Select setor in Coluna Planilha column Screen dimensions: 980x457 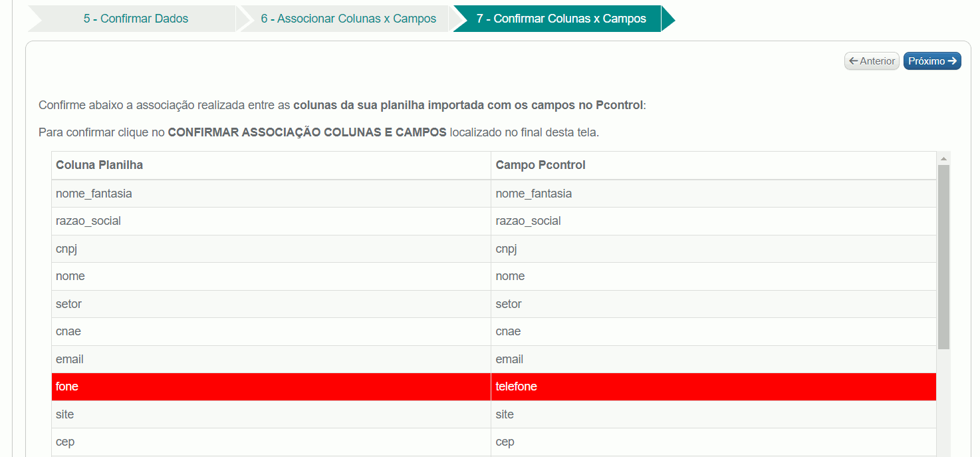271,304
